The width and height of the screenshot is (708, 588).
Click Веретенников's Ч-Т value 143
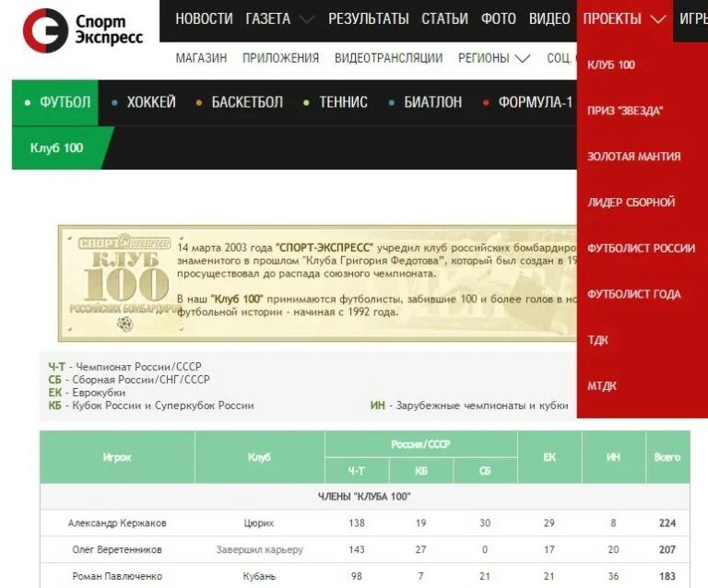(357, 549)
